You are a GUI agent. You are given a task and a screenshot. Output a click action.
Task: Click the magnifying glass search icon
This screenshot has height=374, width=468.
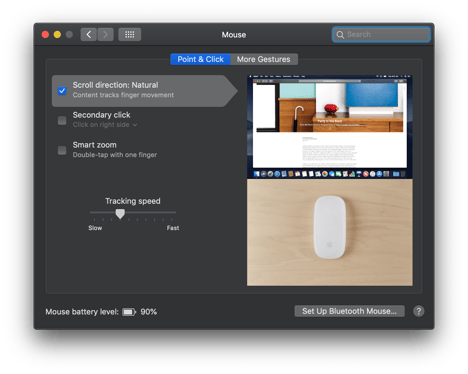point(340,35)
